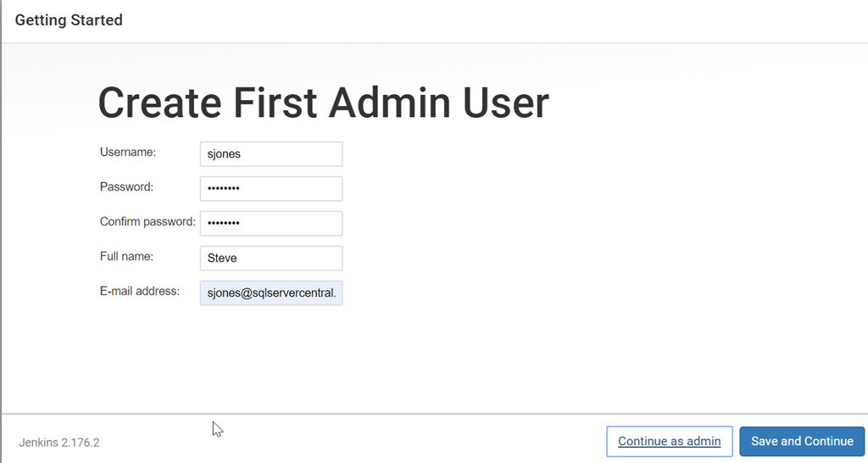Click the word "Started" in the top bar

(x=96, y=20)
